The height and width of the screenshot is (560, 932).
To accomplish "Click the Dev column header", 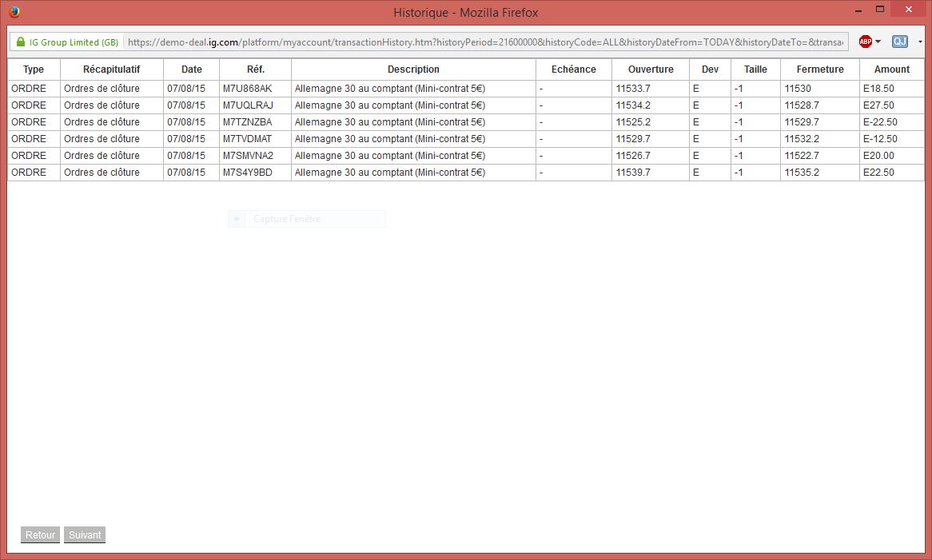I will pyautogui.click(x=710, y=70).
